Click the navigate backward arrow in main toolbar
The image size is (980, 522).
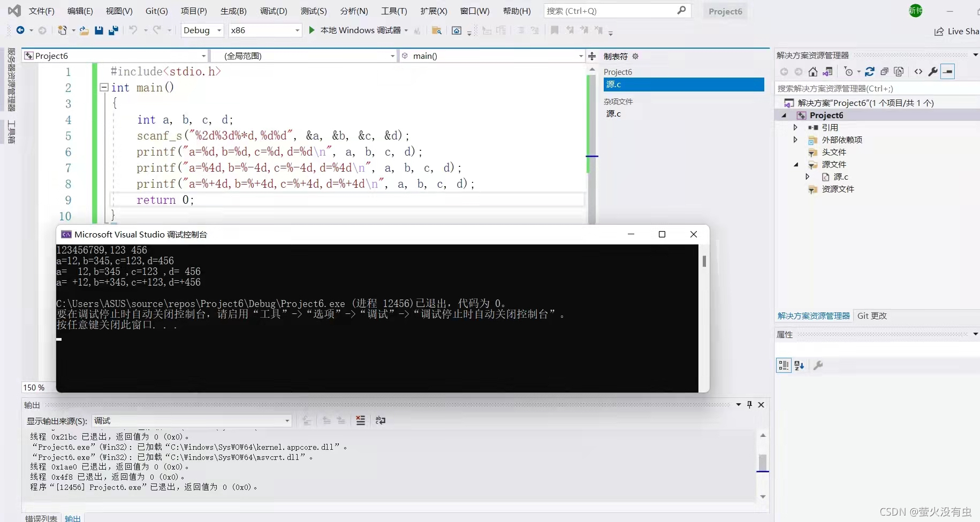[20, 30]
